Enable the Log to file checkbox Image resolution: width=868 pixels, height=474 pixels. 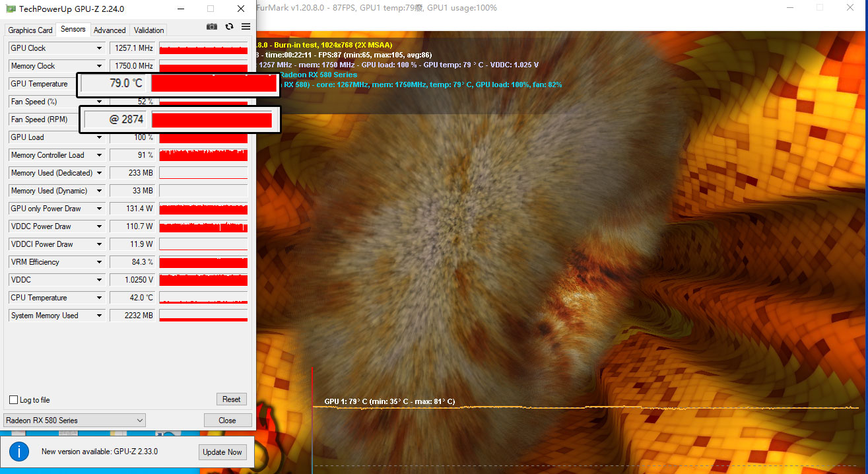pos(13,400)
